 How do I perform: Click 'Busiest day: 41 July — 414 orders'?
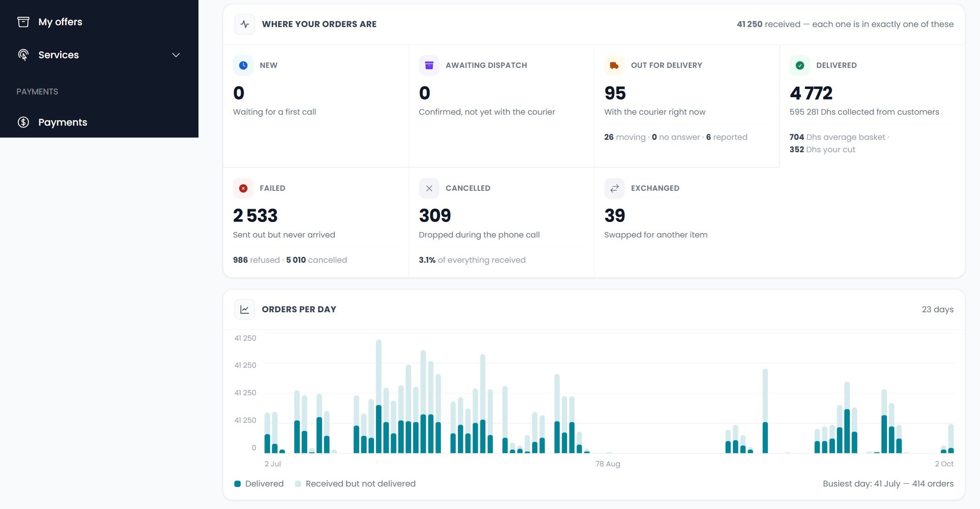(888, 484)
